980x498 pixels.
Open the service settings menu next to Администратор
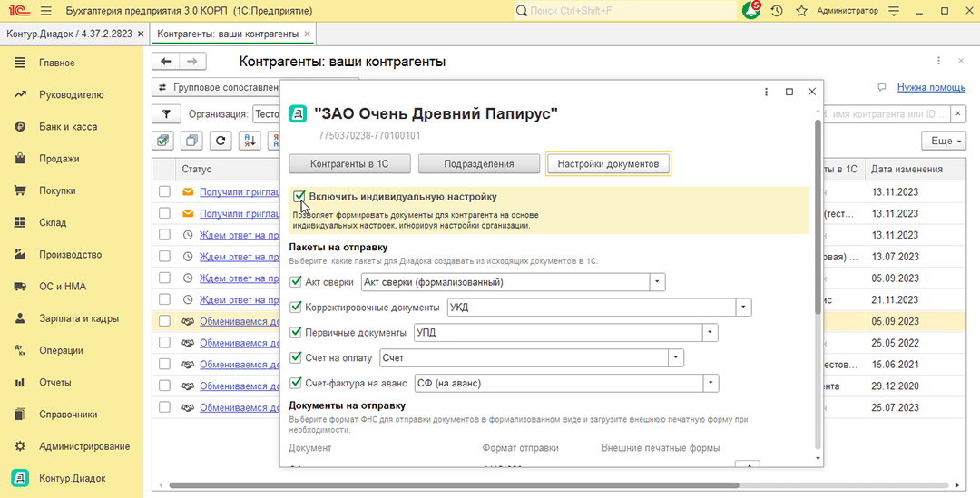point(894,11)
